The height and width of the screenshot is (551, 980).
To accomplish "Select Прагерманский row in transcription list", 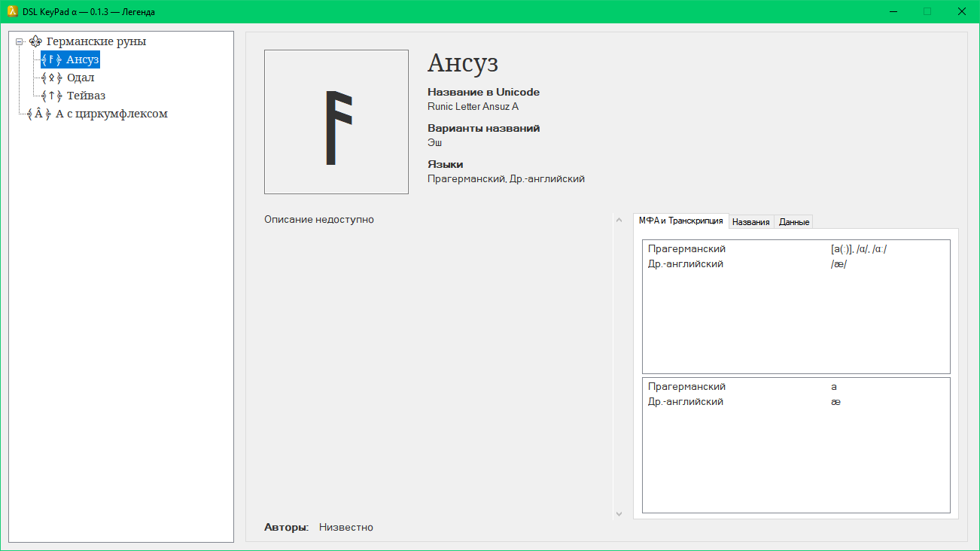I will [796, 386].
